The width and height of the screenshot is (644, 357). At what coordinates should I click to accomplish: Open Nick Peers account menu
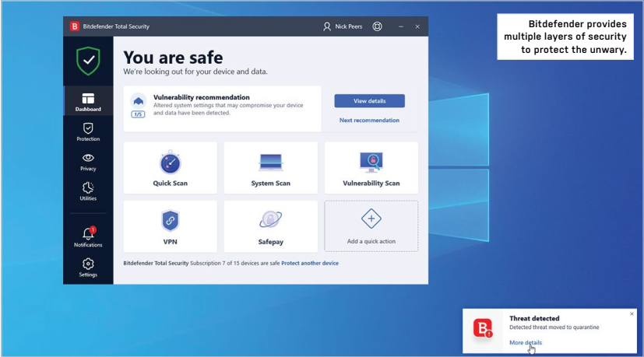(x=343, y=26)
